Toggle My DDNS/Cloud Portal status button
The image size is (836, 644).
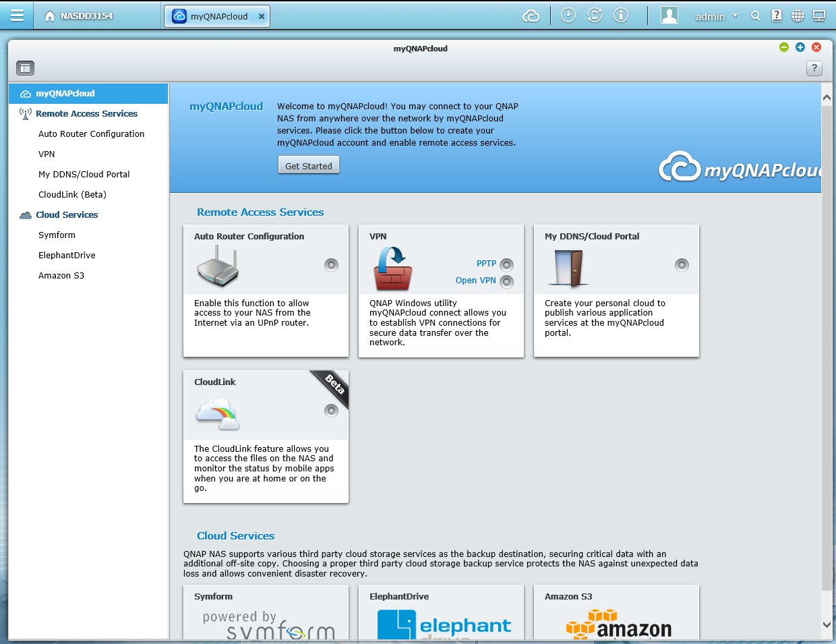682,265
